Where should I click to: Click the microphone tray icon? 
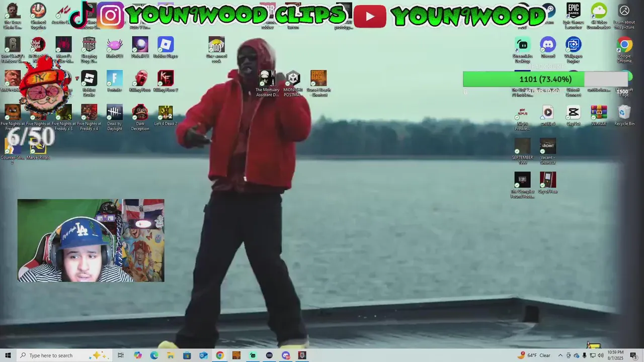tap(585, 355)
